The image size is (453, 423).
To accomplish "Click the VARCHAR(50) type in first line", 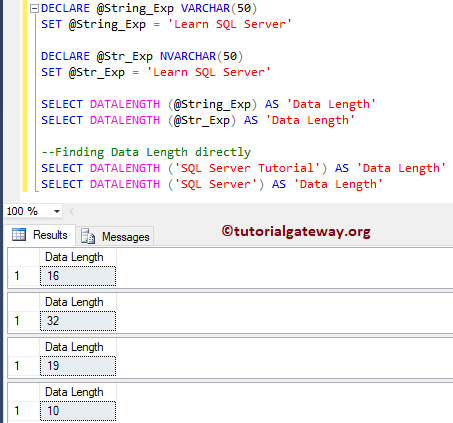I will pyautogui.click(x=219, y=8).
